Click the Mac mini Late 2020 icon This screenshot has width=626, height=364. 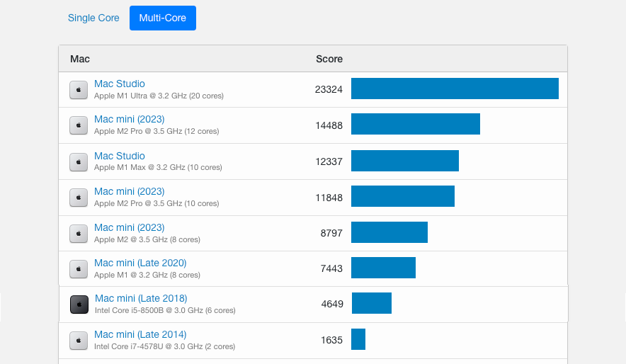tap(79, 269)
